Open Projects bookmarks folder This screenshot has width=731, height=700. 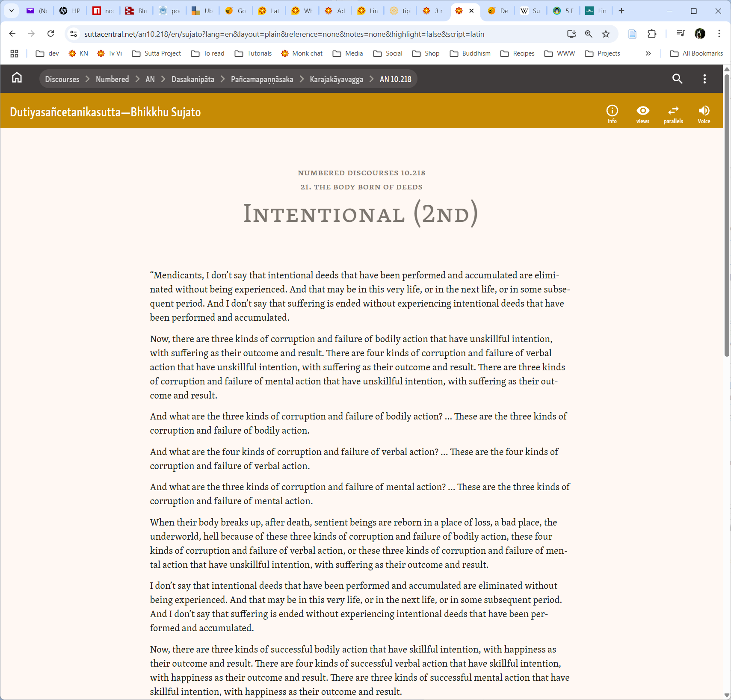[x=603, y=53]
